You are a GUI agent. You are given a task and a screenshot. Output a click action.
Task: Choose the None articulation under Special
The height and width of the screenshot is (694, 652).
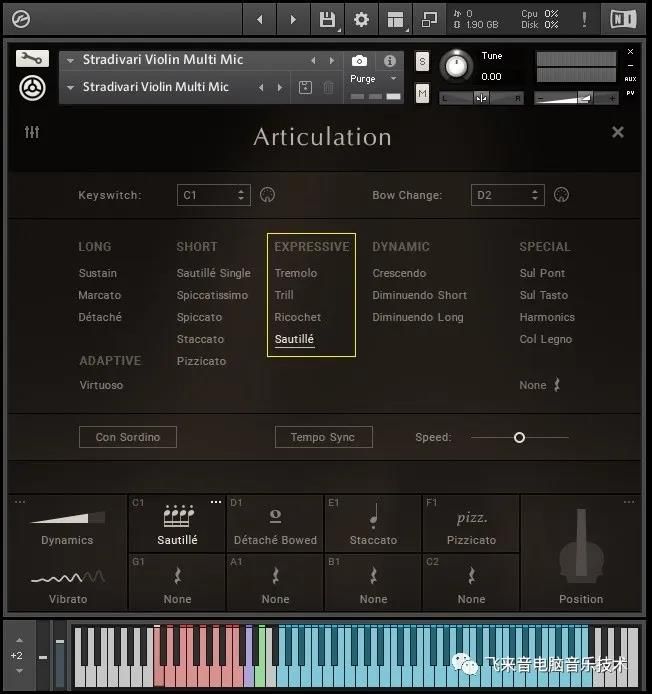[x=540, y=385]
